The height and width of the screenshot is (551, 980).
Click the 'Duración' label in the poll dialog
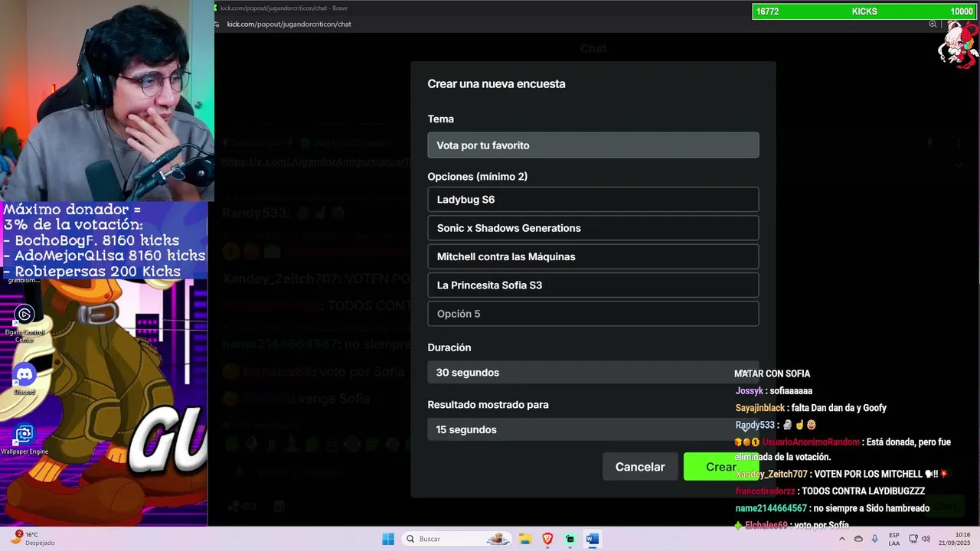pyautogui.click(x=449, y=347)
